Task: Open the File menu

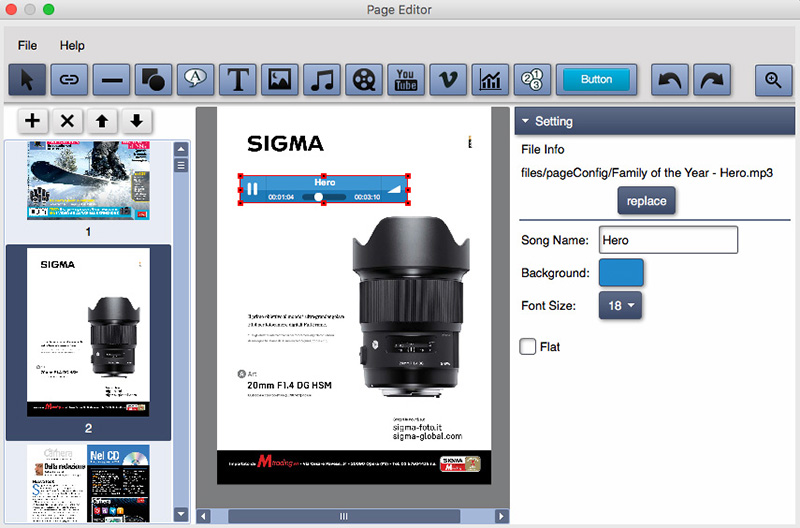Action: tap(27, 45)
